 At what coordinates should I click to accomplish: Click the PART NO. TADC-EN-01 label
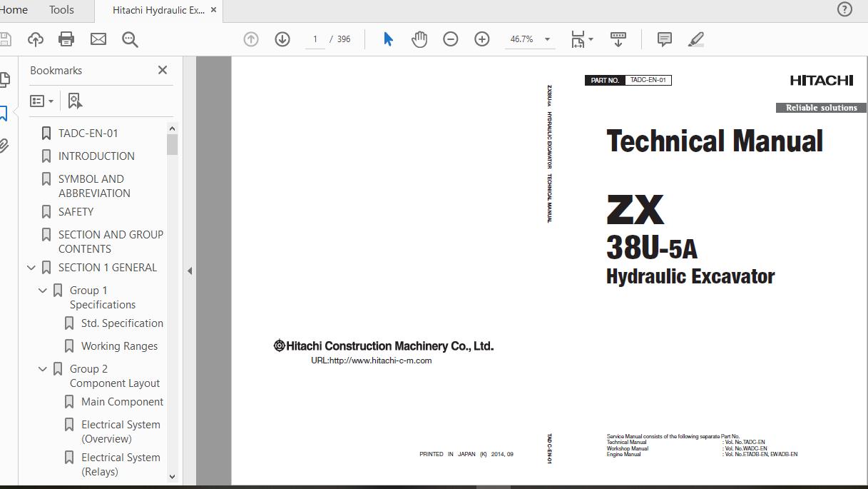click(x=628, y=80)
